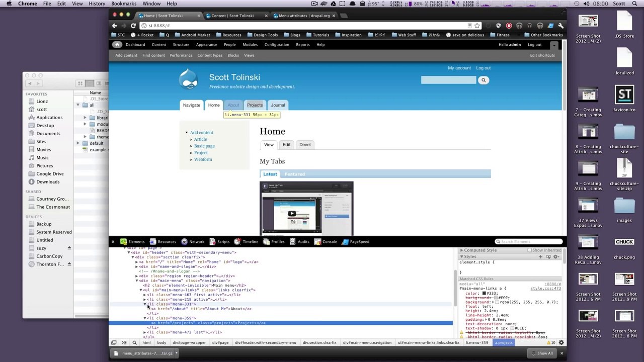Open the Resources panel in DevTools
This screenshot has width=644, height=362.
(163, 242)
